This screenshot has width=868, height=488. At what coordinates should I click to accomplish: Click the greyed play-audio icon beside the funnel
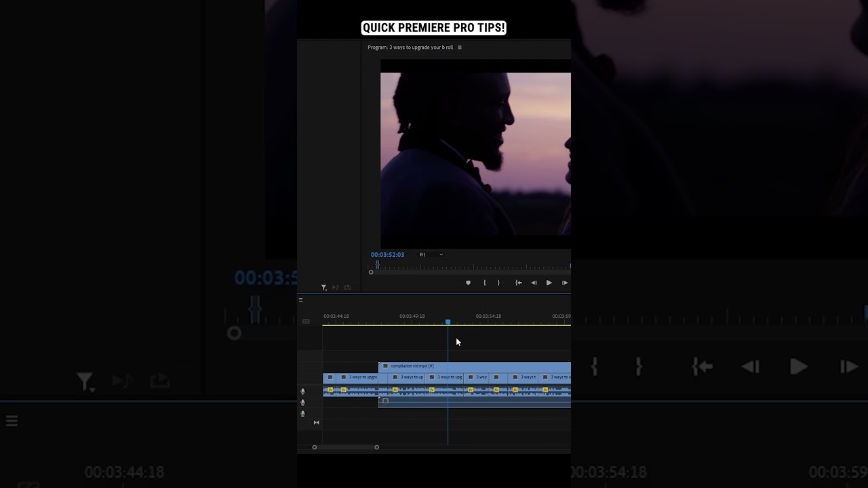[x=336, y=287]
